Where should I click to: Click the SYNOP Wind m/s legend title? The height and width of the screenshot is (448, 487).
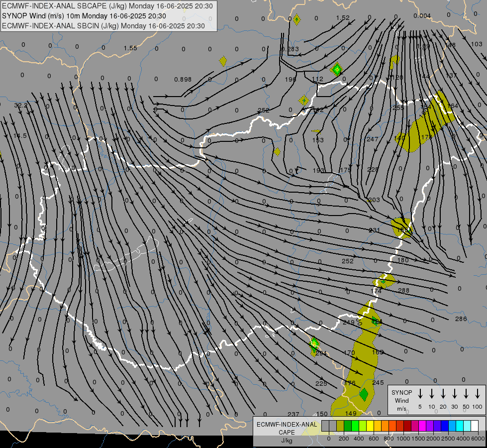click(401, 400)
